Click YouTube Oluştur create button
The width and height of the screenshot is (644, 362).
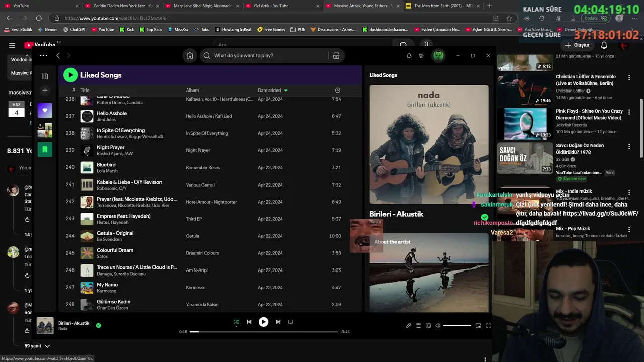(577, 45)
